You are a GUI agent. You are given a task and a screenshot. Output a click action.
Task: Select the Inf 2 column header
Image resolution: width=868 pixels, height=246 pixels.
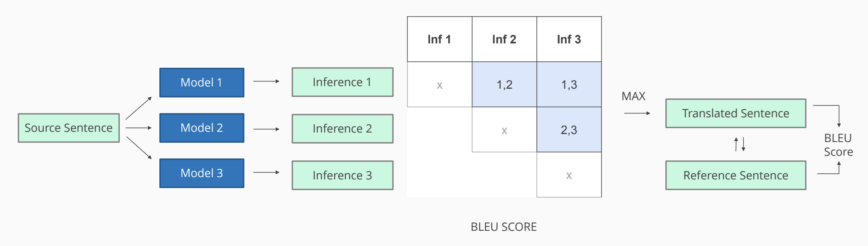(504, 39)
